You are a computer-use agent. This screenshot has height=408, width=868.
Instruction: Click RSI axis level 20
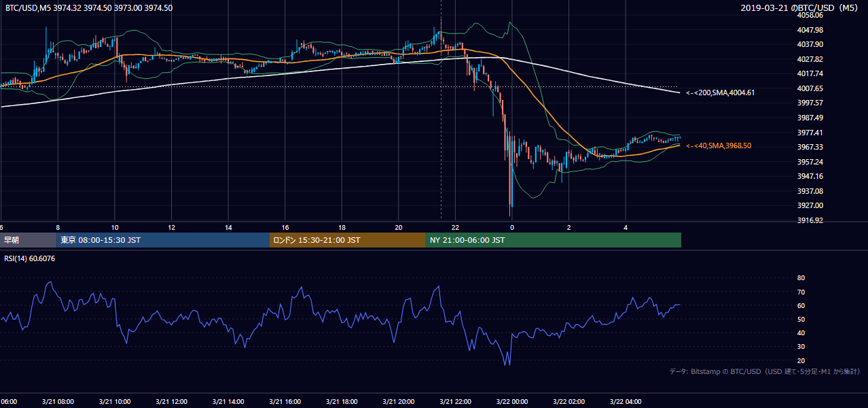(x=801, y=360)
